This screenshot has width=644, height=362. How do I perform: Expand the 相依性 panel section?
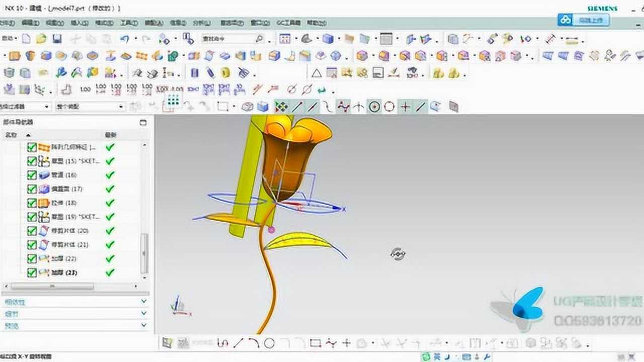coord(144,302)
